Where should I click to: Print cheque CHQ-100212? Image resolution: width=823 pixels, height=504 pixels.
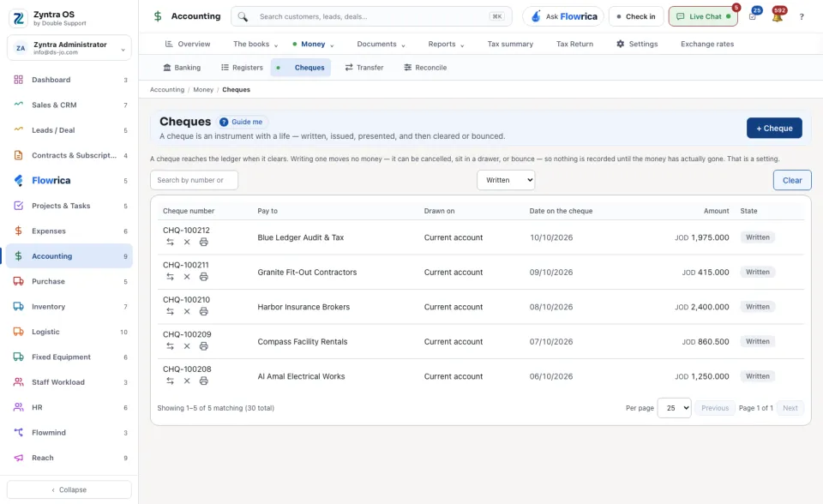click(204, 242)
